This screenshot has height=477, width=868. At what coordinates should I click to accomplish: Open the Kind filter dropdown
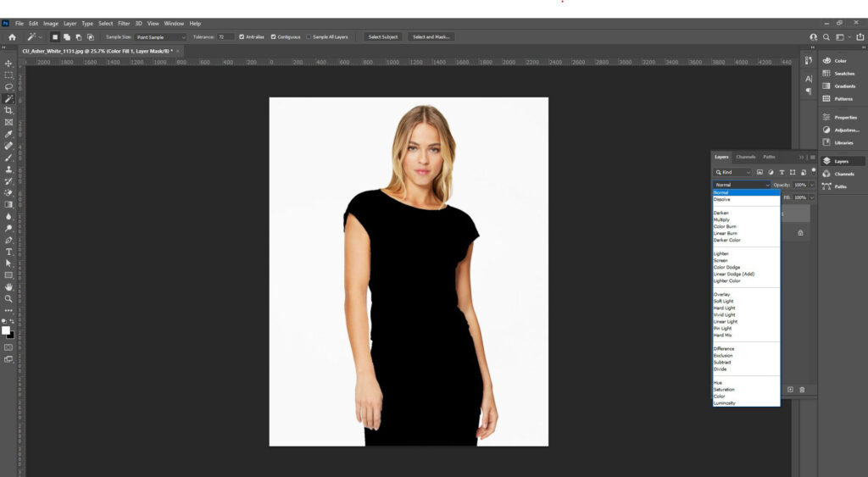pos(732,172)
